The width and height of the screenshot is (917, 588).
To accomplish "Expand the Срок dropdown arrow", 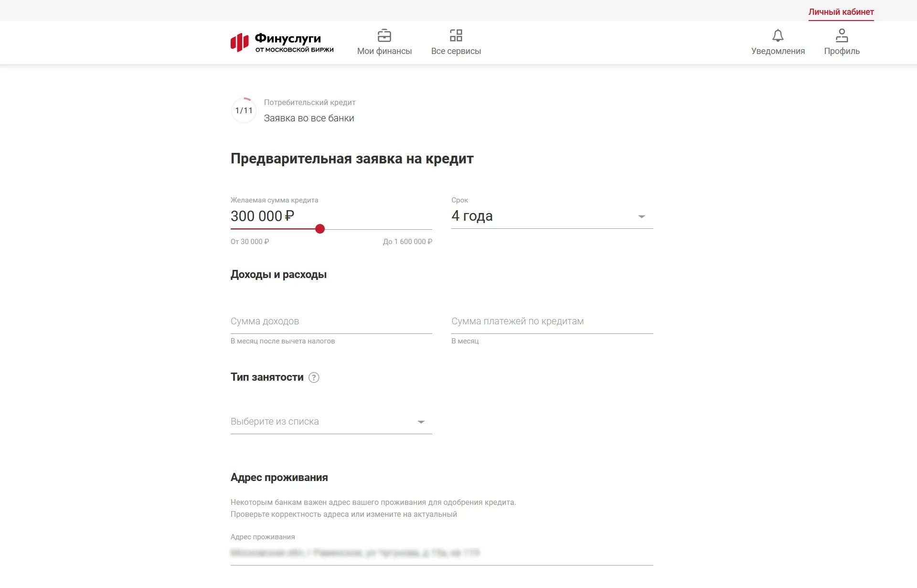I will [x=641, y=216].
